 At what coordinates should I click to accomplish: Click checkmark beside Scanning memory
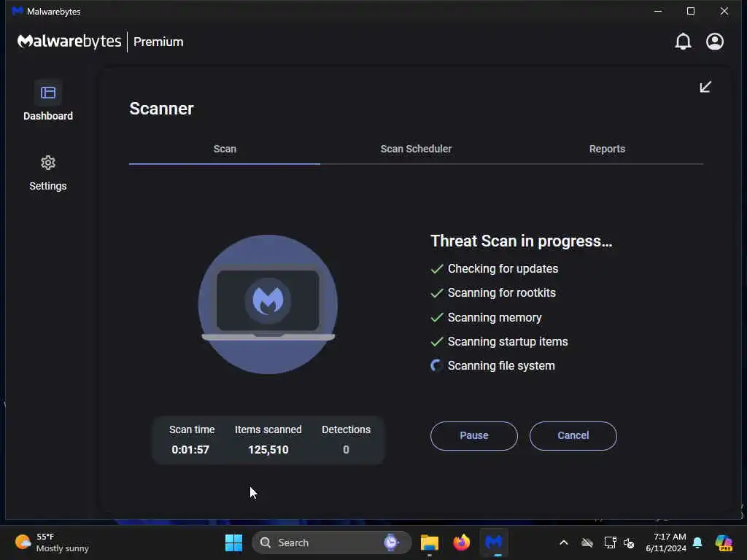(437, 318)
